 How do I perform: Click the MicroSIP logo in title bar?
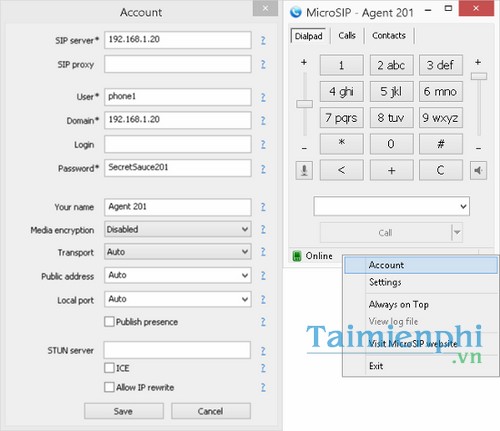[295, 12]
